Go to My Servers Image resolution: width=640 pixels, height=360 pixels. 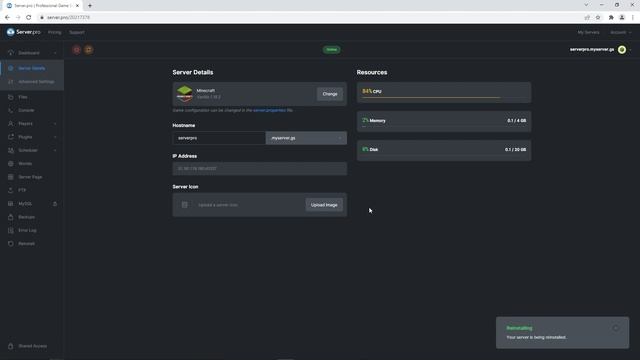click(x=588, y=32)
